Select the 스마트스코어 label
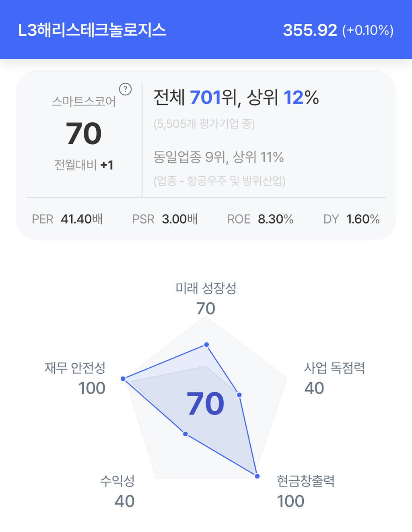 point(84,101)
